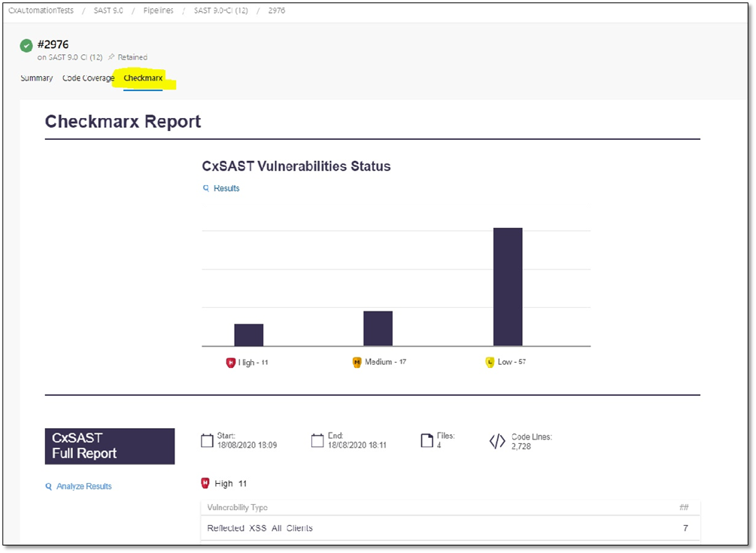The height and width of the screenshot is (553, 756).
Task: Click the Retained pin icon
Action: (111, 57)
